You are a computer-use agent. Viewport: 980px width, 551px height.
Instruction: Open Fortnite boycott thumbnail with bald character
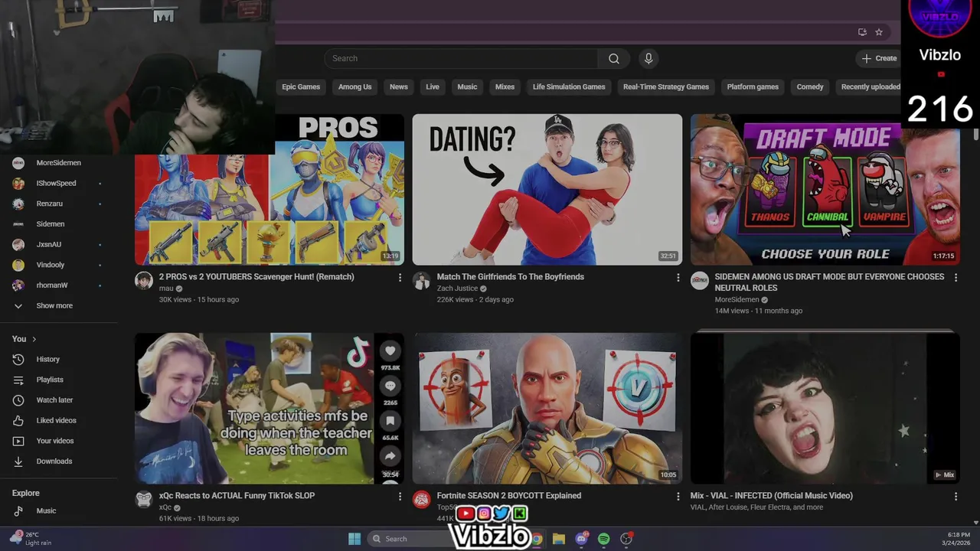pos(547,409)
